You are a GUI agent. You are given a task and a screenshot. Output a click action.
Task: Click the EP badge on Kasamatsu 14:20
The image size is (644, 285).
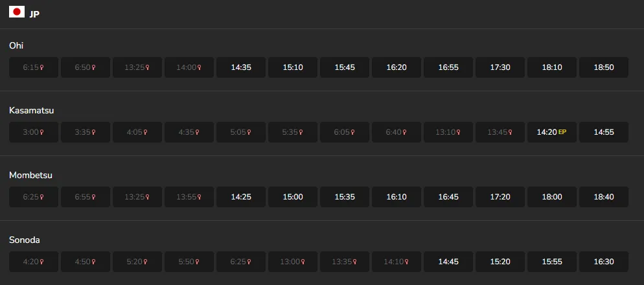click(562, 132)
